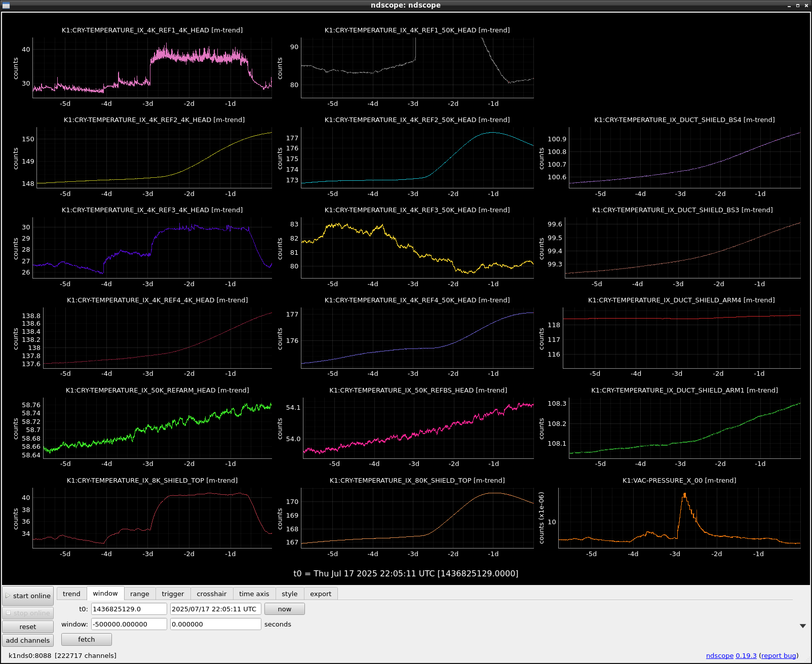Open the style tab
This screenshot has width=812, height=664.
pyautogui.click(x=290, y=594)
